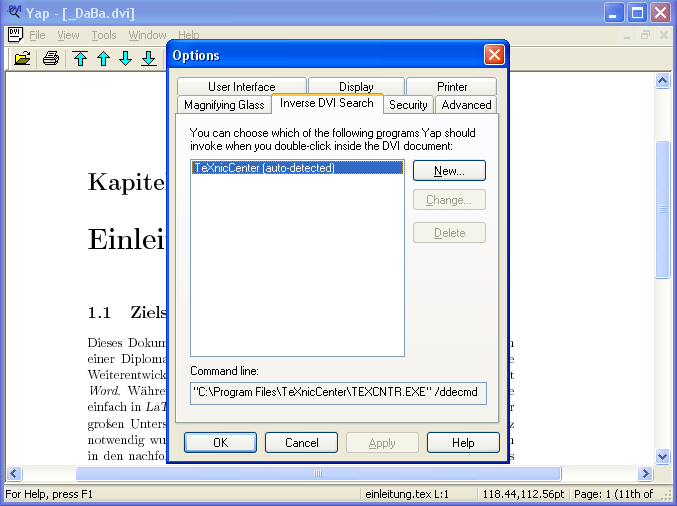
Task: Click into the Command line field
Action: [338, 393]
